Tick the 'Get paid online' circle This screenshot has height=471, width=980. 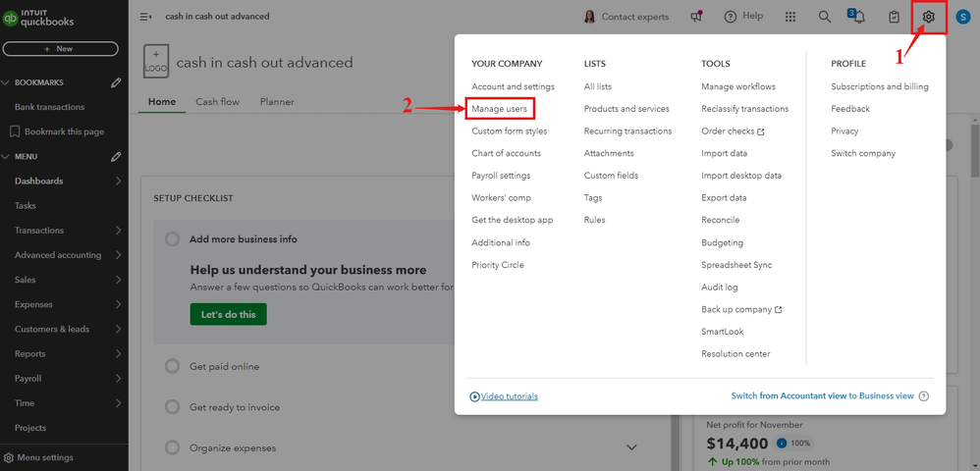[173, 366]
